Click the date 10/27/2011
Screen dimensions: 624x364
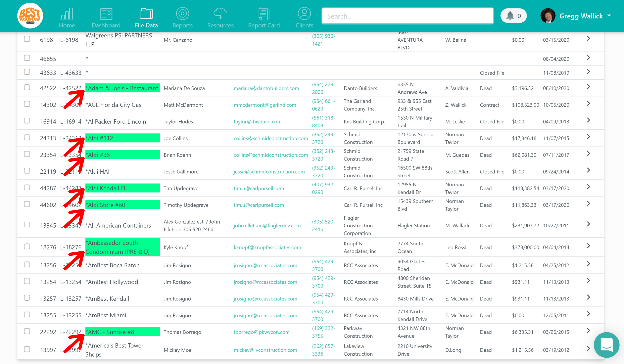[x=556, y=225]
